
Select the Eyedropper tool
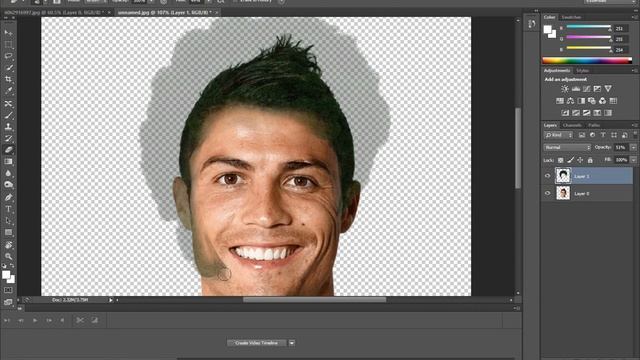8,91
